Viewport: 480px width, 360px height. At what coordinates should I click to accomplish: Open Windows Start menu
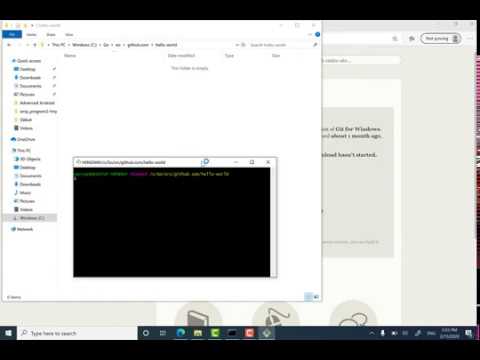8,333
